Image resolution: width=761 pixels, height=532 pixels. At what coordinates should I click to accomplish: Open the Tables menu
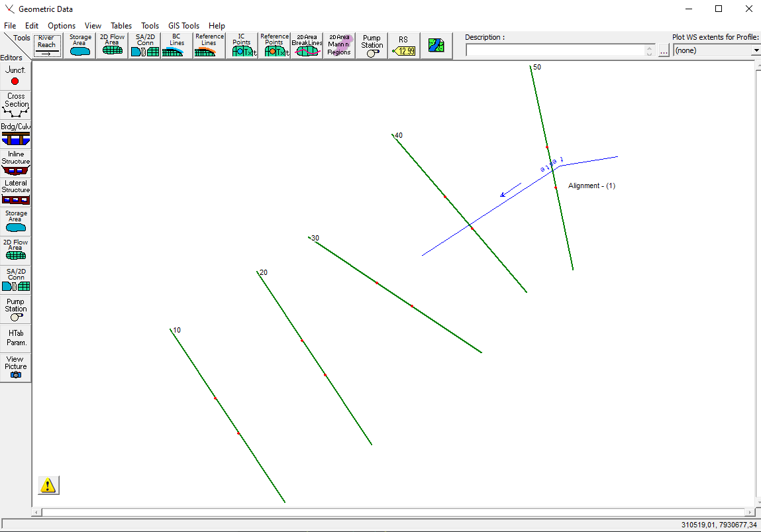tap(121, 25)
